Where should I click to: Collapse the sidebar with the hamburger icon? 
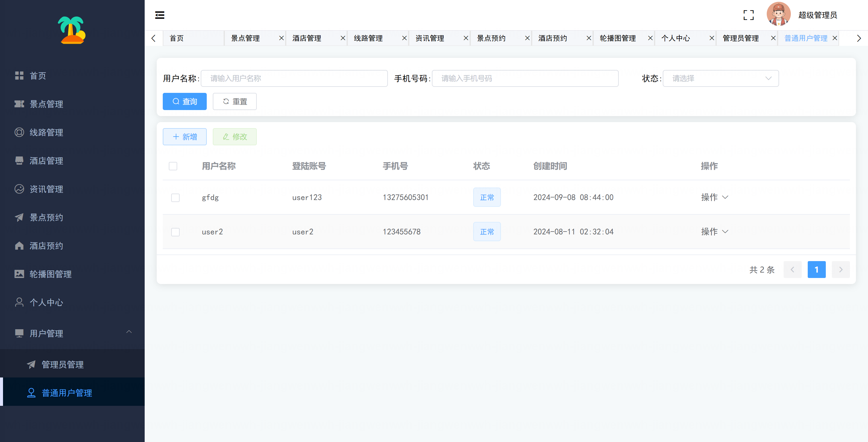click(x=159, y=15)
